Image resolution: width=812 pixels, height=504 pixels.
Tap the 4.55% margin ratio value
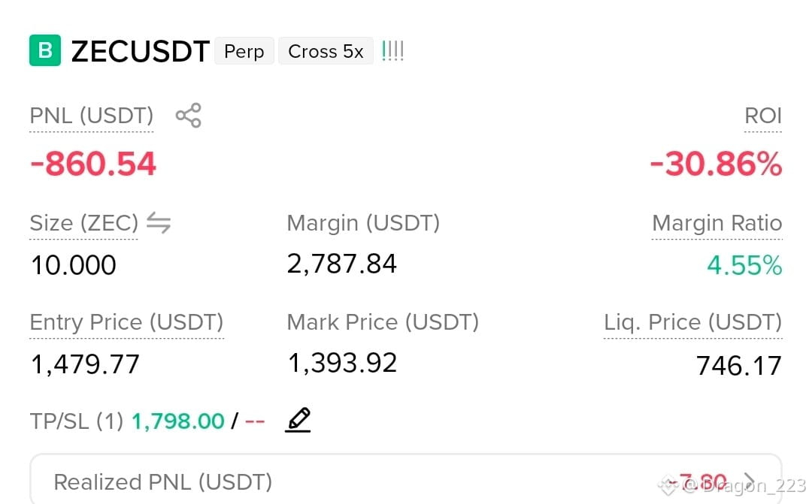744,265
